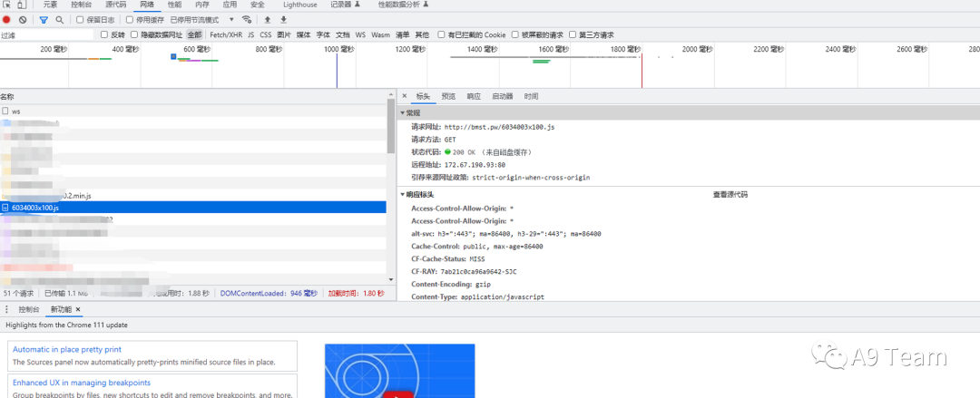The image size is (980, 398).
Task: Select the ws request row
Action: click(x=193, y=111)
